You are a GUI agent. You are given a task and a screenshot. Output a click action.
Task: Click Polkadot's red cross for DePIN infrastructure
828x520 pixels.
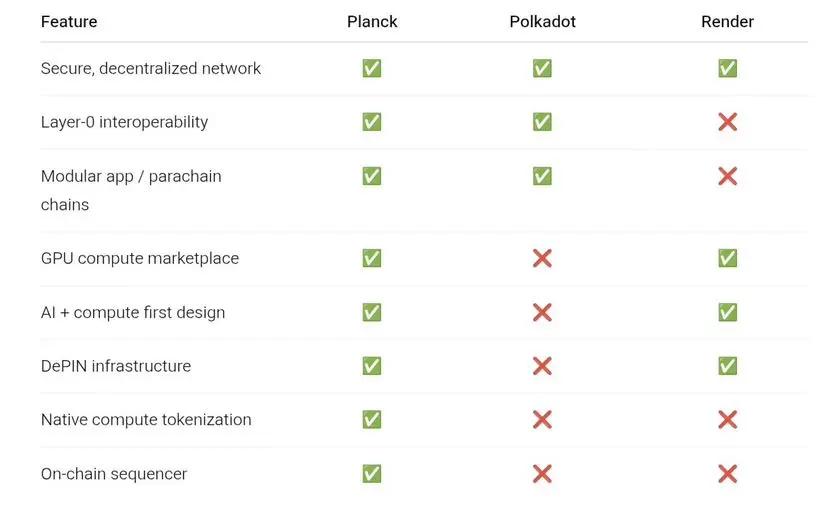point(542,366)
